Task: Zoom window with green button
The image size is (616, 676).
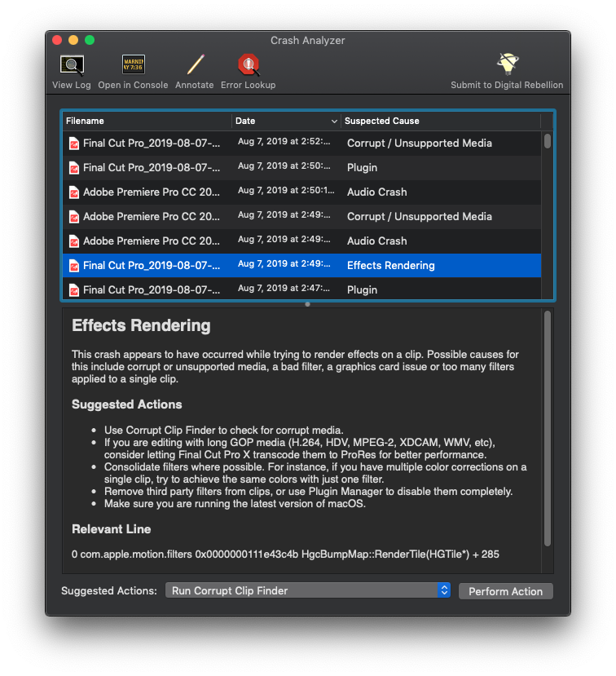Action: coord(90,40)
